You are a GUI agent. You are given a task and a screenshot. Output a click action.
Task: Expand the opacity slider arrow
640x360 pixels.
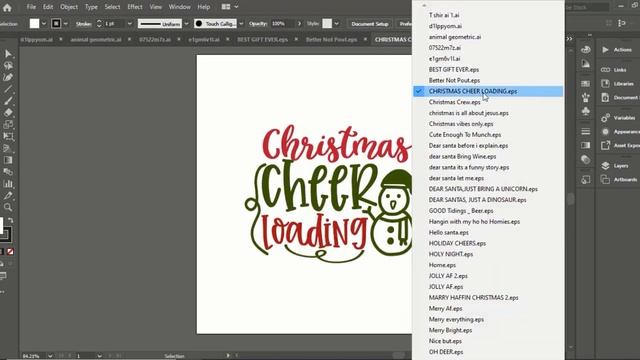[299, 24]
